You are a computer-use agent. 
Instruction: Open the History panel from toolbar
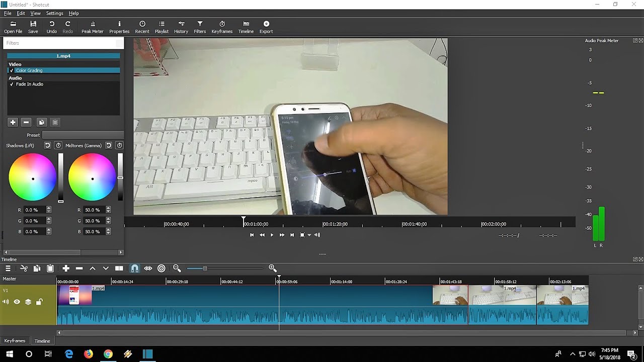tap(181, 27)
